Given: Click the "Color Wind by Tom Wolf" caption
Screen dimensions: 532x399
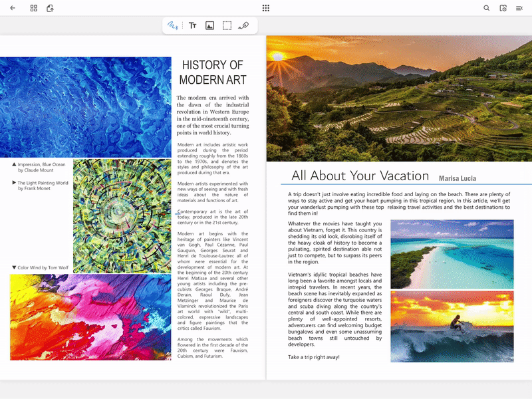Looking at the screenshot, I should [x=40, y=268].
